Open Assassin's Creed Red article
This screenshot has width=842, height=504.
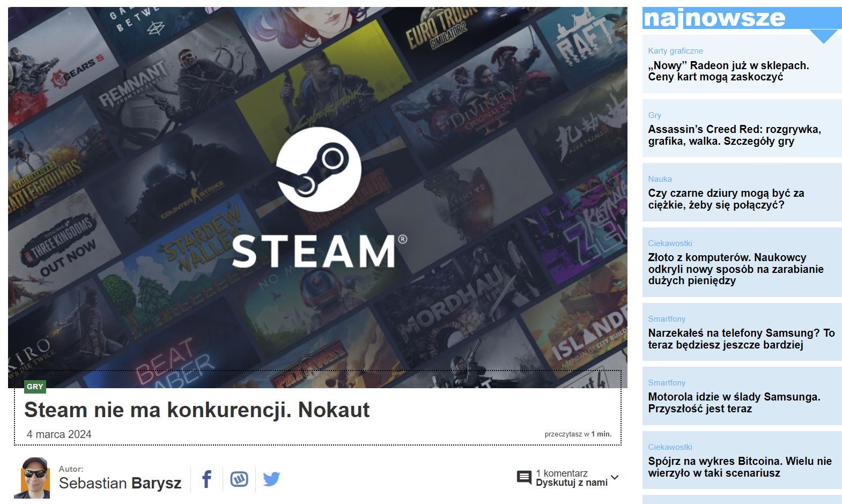coord(734,135)
